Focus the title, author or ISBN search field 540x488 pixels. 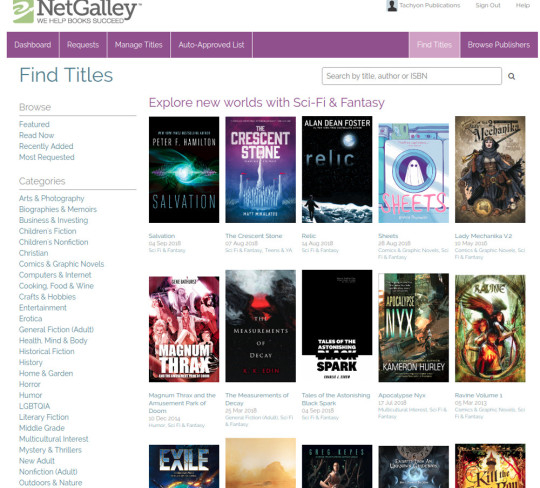(x=412, y=76)
